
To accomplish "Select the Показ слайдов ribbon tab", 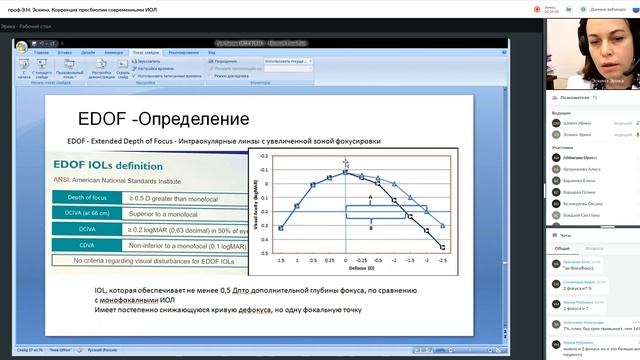I will (146, 53).
